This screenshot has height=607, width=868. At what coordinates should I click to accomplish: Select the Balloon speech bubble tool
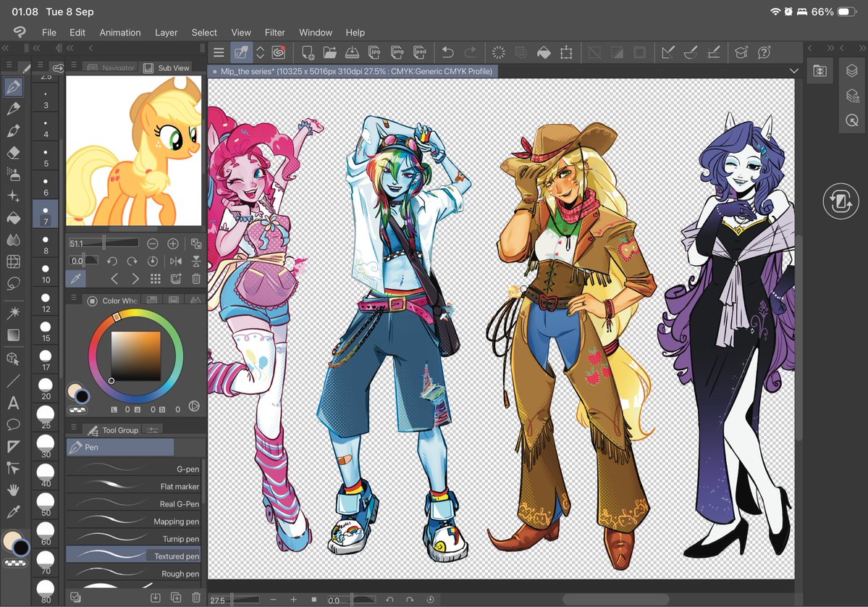coord(13,424)
